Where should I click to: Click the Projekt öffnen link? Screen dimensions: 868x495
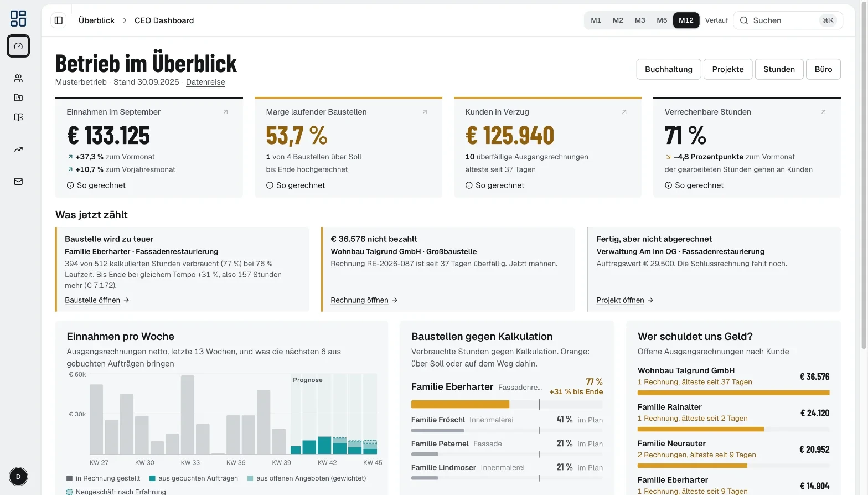(625, 300)
